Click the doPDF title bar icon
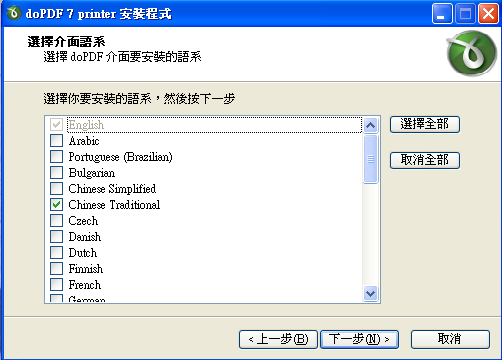 click(14, 13)
